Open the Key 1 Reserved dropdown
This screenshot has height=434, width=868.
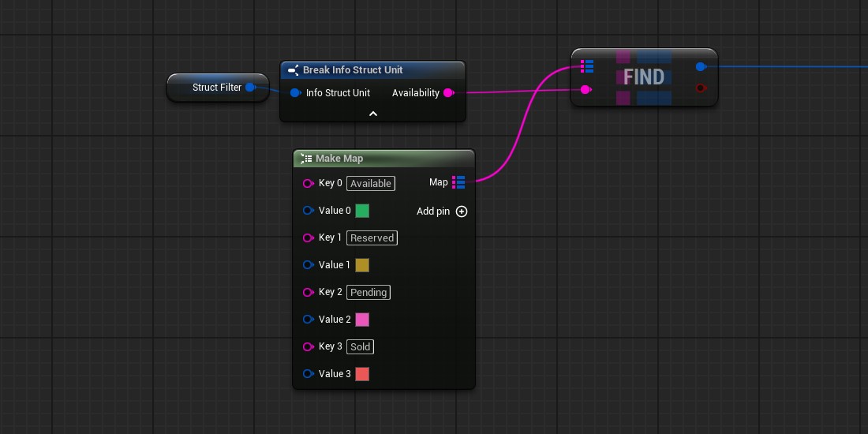click(372, 238)
